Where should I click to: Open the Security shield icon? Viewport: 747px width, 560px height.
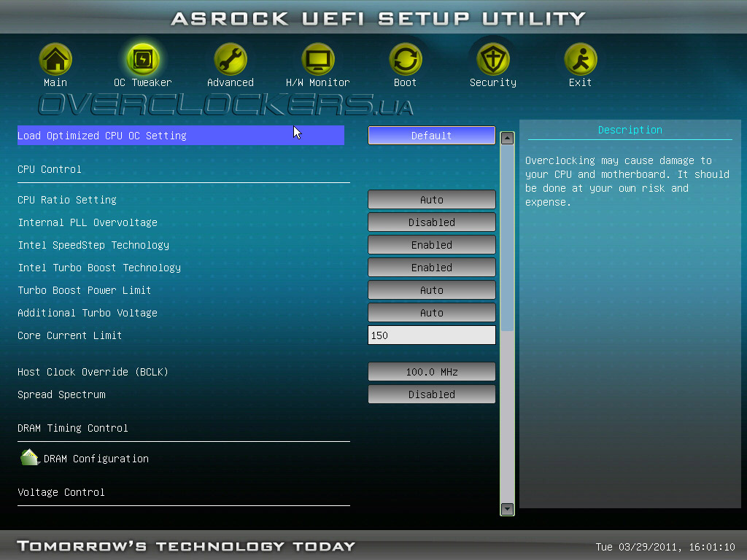[x=493, y=60]
